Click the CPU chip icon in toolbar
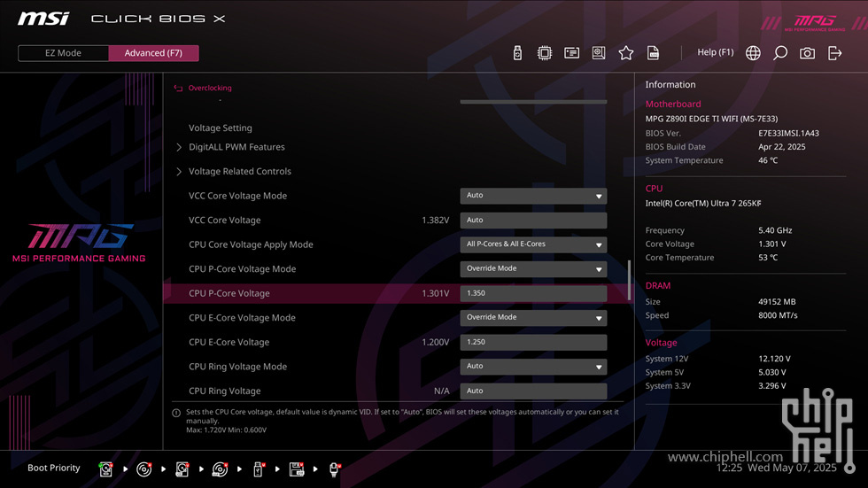 point(544,52)
